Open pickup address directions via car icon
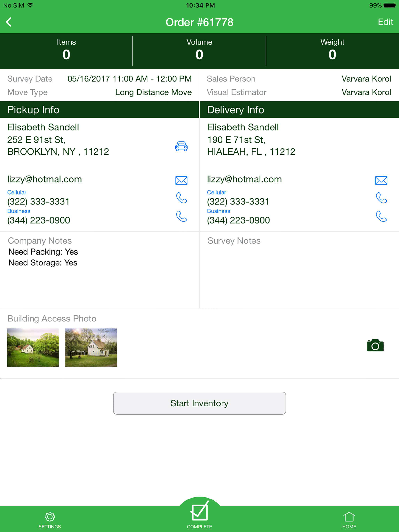 (181, 146)
